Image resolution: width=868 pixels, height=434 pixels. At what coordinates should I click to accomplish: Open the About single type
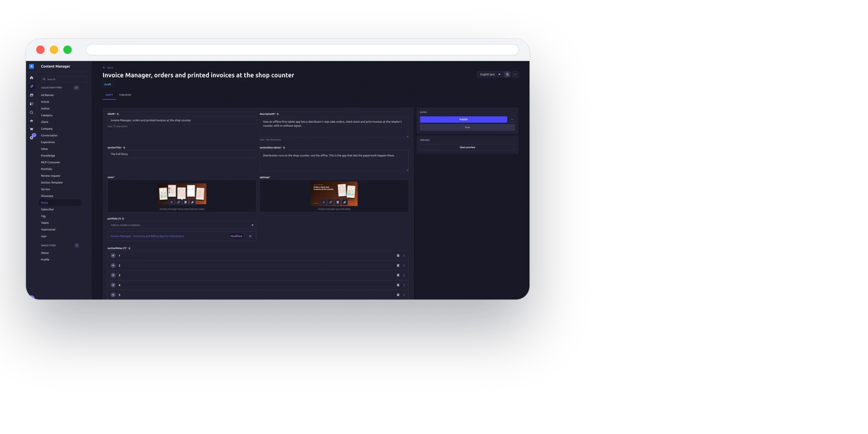point(45,253)
